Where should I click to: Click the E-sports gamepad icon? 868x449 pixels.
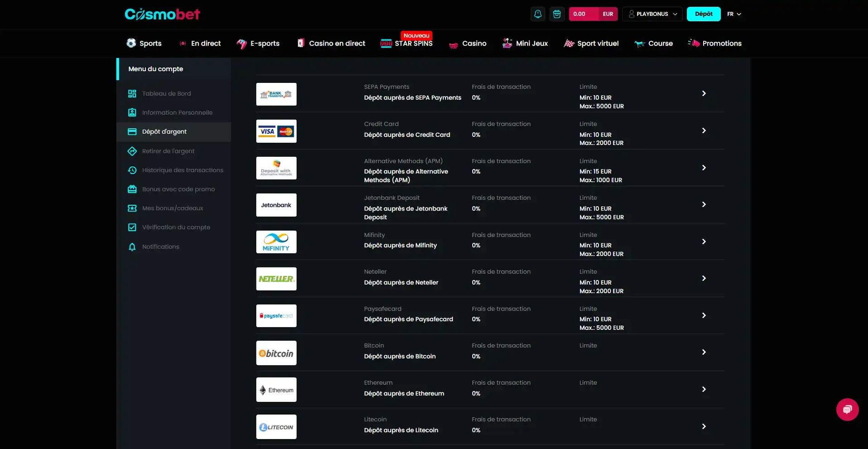pyautogui.click(x=242, y=43)
